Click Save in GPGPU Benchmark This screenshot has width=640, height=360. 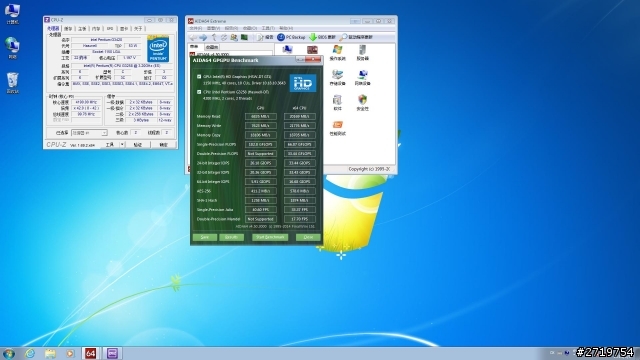pyautogui.click(x=204, y=237)
